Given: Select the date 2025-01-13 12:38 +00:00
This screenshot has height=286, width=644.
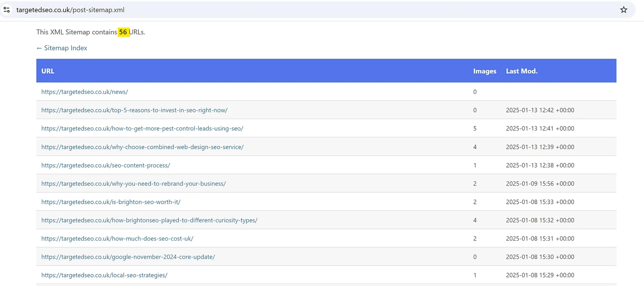Looking at the screenshot, I should pos(540,165).
